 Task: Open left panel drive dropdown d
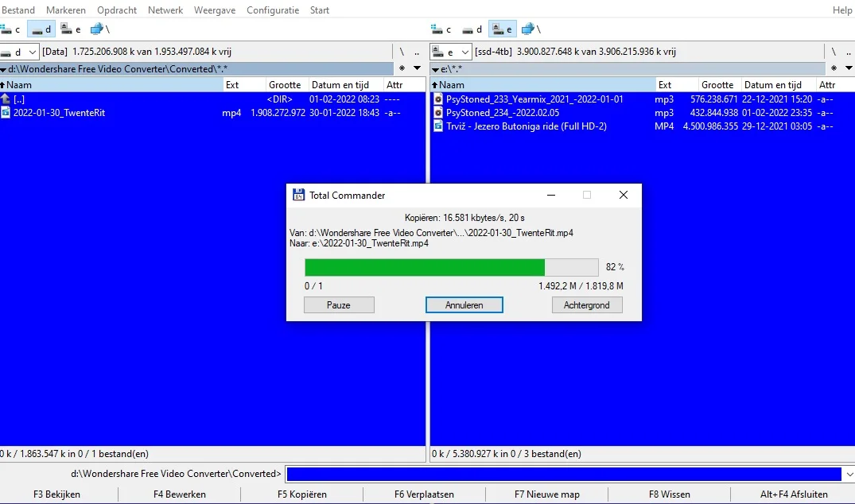pos(20,52)
